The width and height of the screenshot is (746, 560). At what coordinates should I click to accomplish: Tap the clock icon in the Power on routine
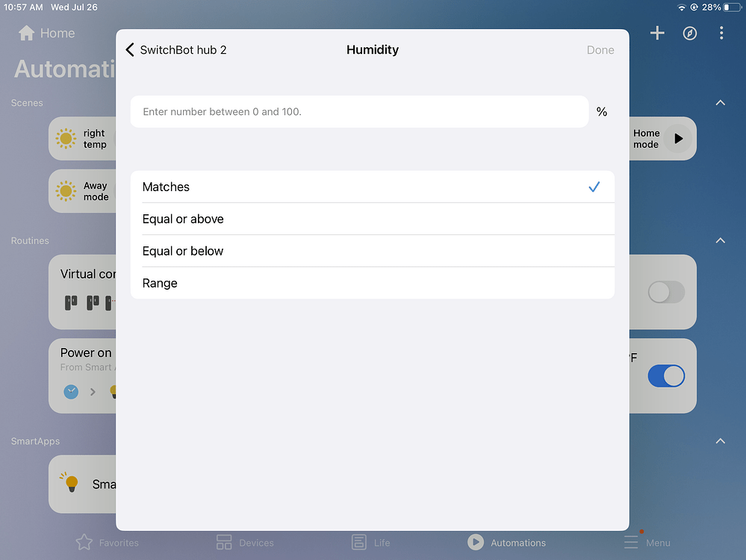(70, 391)
